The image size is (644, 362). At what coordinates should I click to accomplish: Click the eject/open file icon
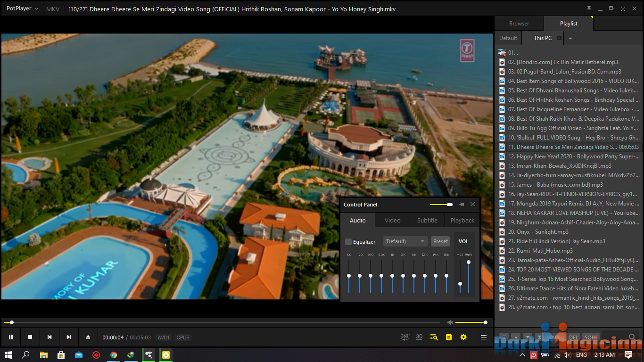[x=88, y=337]
